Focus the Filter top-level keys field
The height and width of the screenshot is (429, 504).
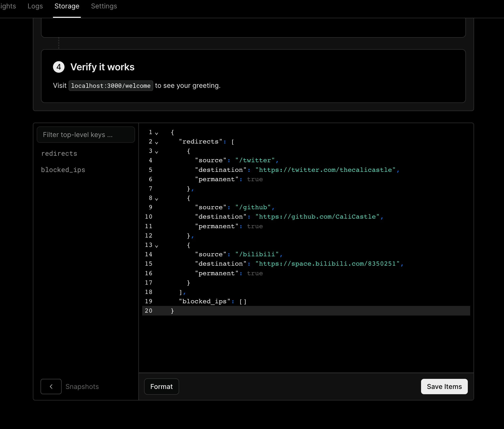tap(86, 135)
